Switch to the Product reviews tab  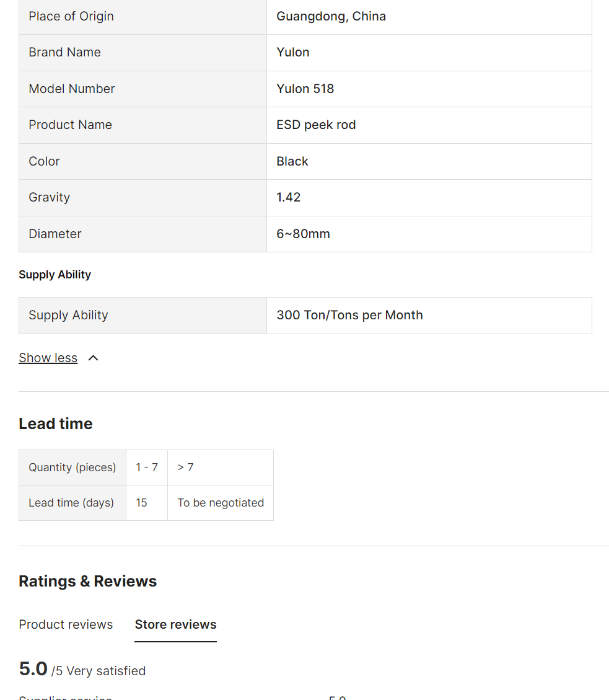point(66,624)
